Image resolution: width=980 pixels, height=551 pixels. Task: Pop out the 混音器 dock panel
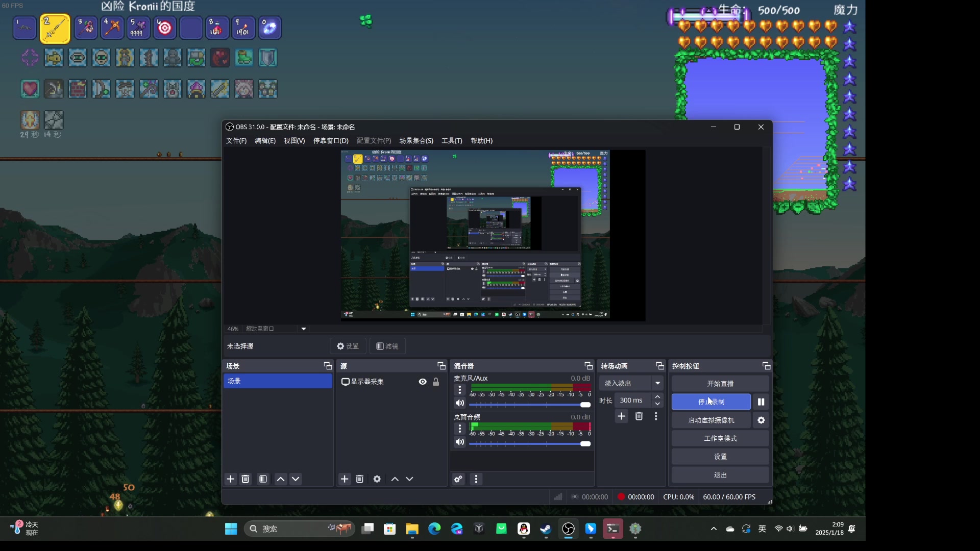[589, 366]
